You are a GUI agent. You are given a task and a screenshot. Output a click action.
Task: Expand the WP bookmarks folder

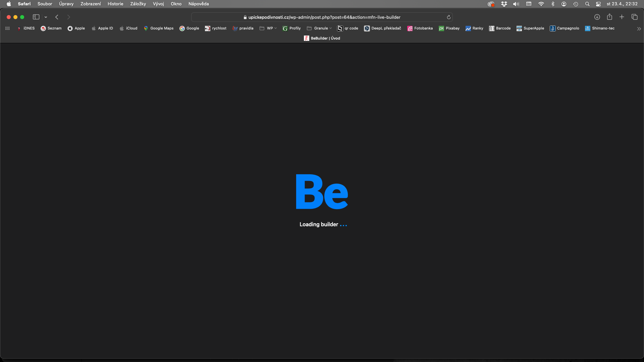coord(268,28)
